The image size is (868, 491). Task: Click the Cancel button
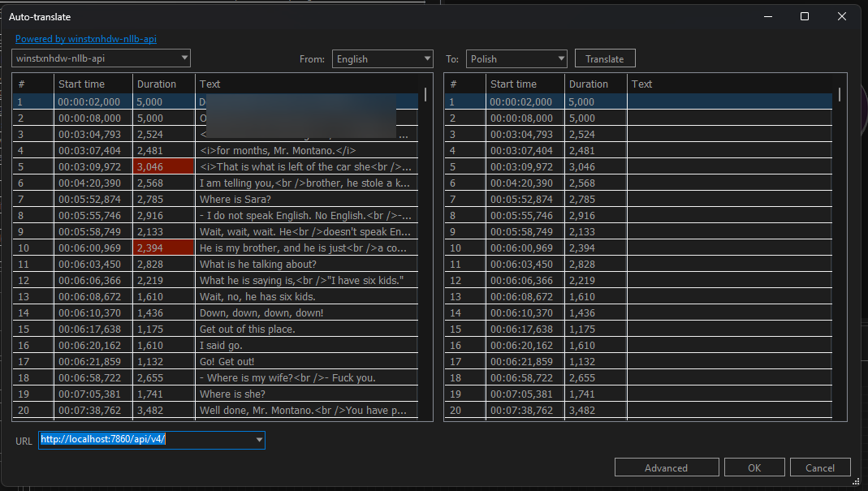click(819, 467)
